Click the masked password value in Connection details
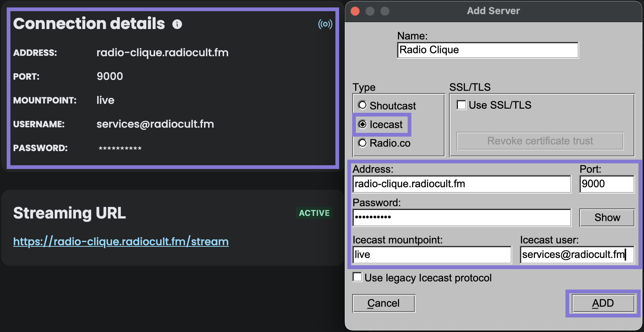The height and width of the screenshot is (332, 644). [120, 149]
